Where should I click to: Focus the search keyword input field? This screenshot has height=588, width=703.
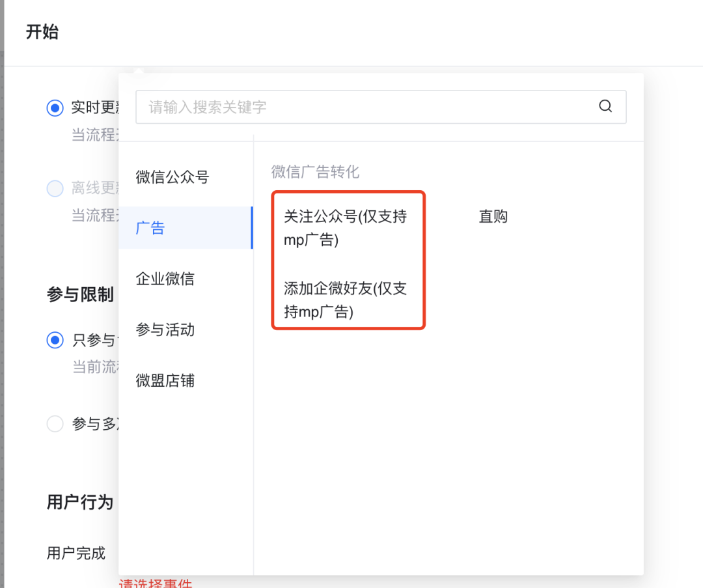point(381,107)
